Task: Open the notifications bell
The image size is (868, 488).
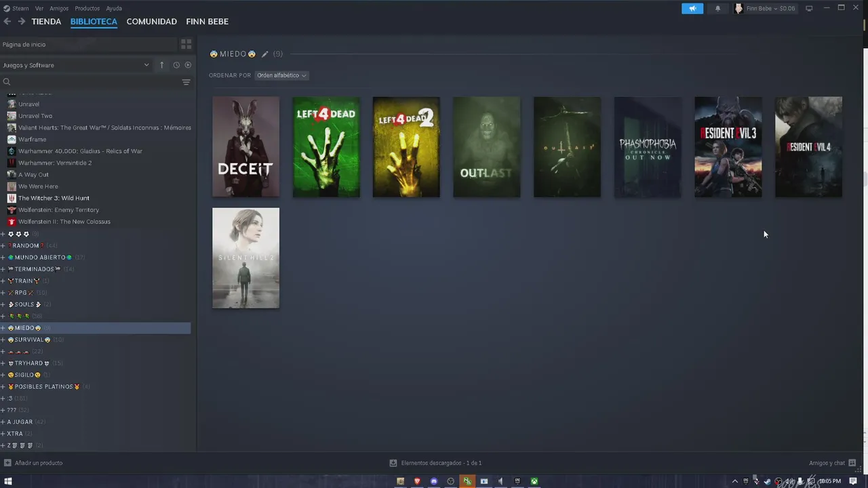Action: 717,8
